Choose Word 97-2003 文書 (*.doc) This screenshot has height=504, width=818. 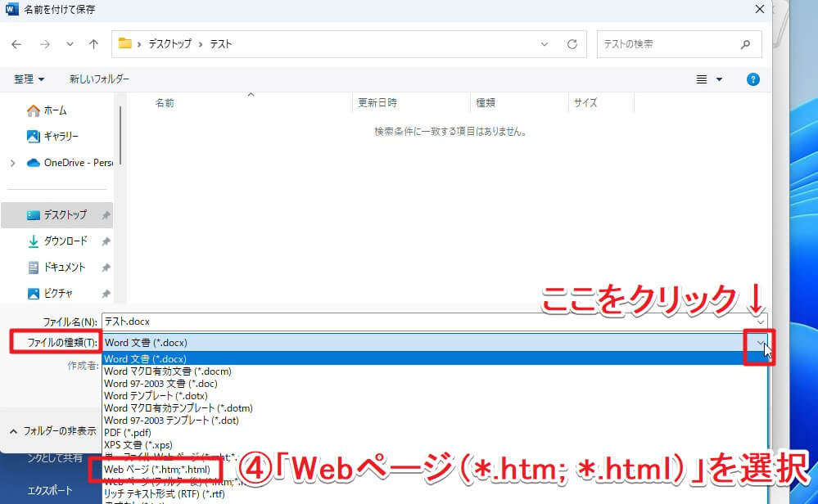pyautogui.click(x=435, y=384)
